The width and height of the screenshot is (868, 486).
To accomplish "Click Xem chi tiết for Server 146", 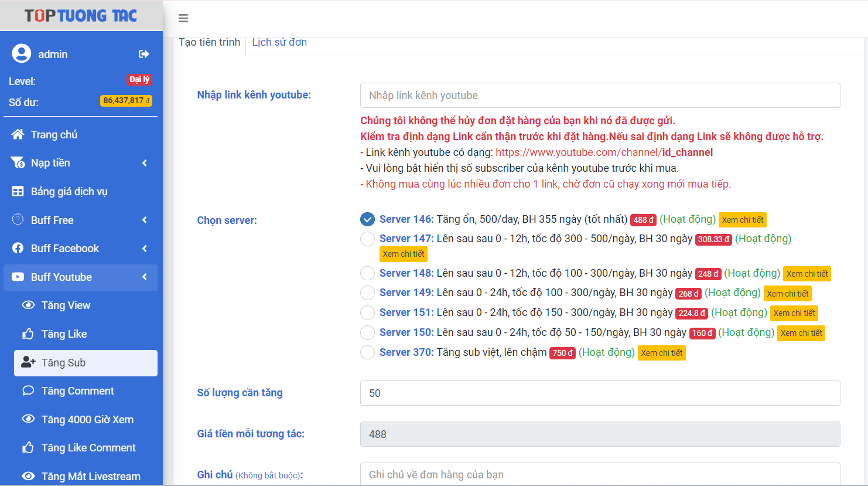I will pyautogui.click(x=743, y=220).
